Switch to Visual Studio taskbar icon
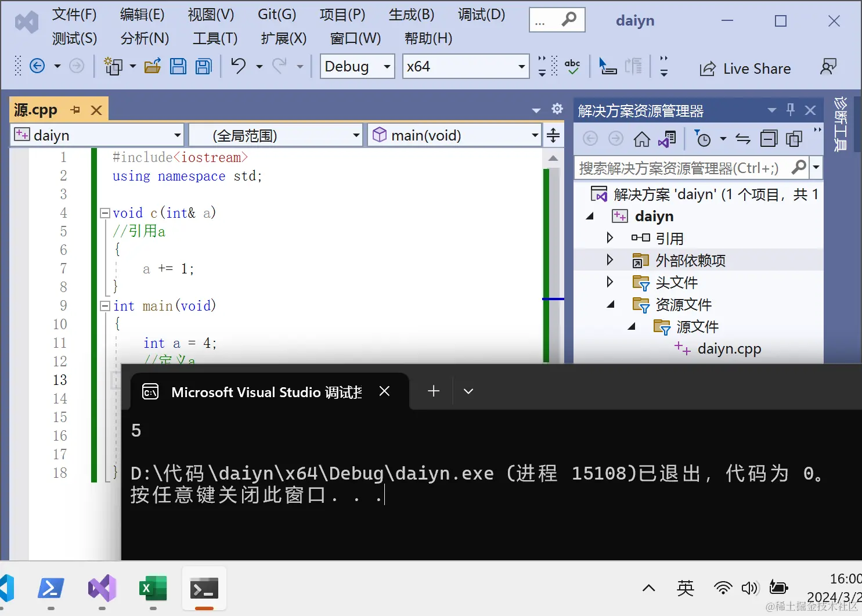 pyautogui.click(x=102, y=589)
